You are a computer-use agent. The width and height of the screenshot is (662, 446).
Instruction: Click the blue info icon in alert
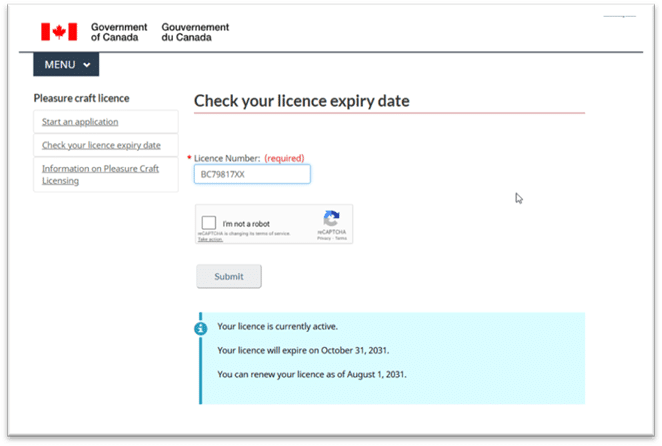tap(201, 327)
